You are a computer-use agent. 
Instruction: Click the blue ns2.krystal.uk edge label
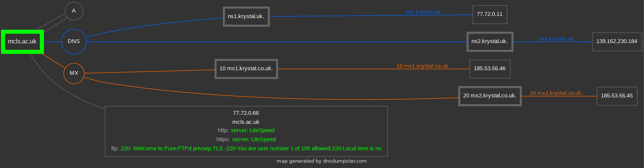tap(556, 39)
